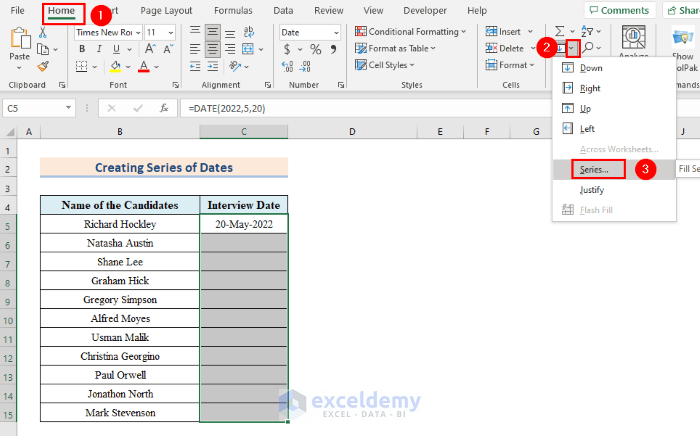This screenshot has height=436, width=700.
Task: Switch to Page Layout tab
Action: click(x=166, y=10)
